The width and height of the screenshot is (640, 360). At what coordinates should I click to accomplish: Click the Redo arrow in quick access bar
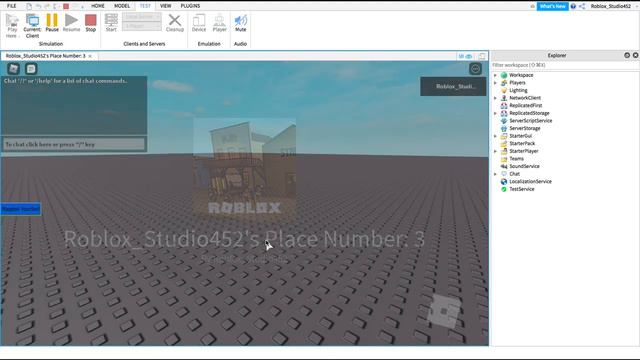47,6
